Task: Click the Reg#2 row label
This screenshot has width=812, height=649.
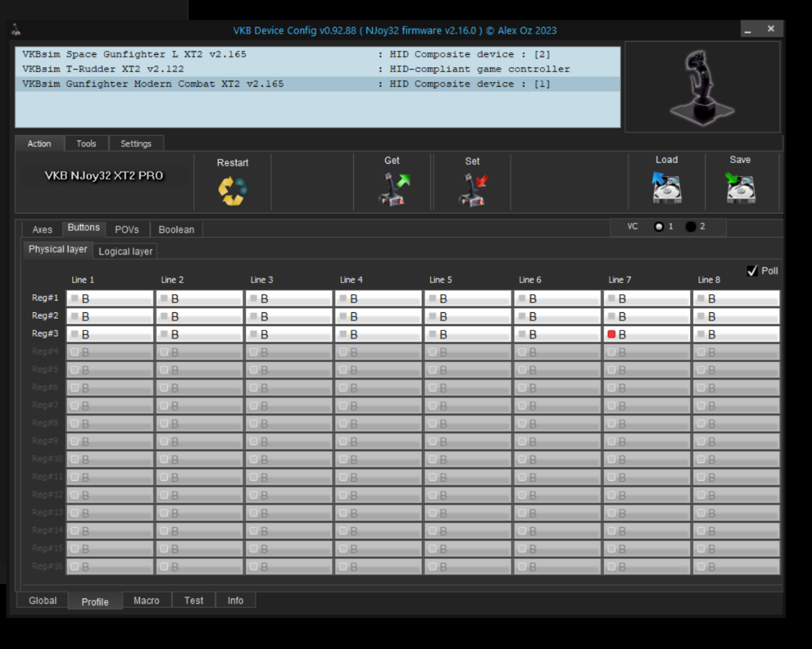Action: pos(45,315)
